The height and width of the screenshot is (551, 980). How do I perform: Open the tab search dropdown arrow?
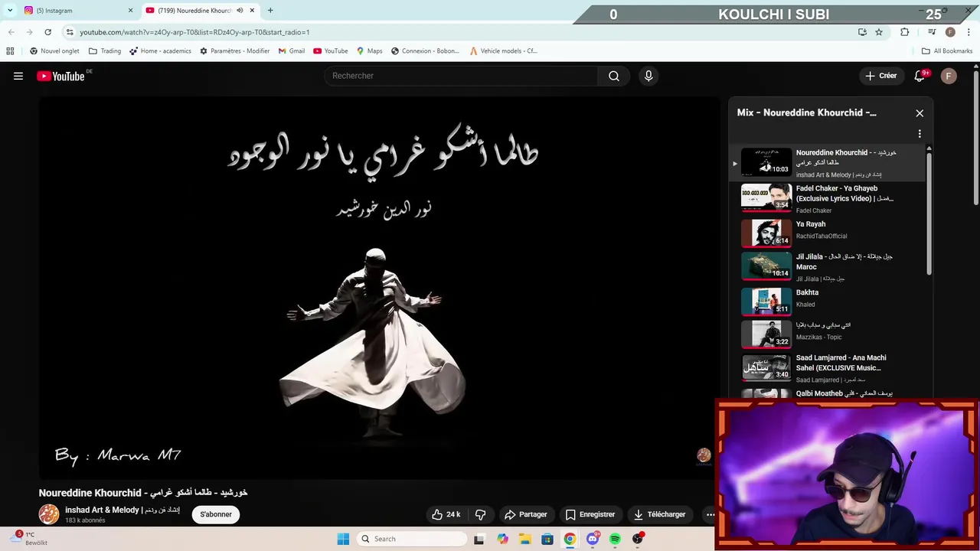[10, 11]
